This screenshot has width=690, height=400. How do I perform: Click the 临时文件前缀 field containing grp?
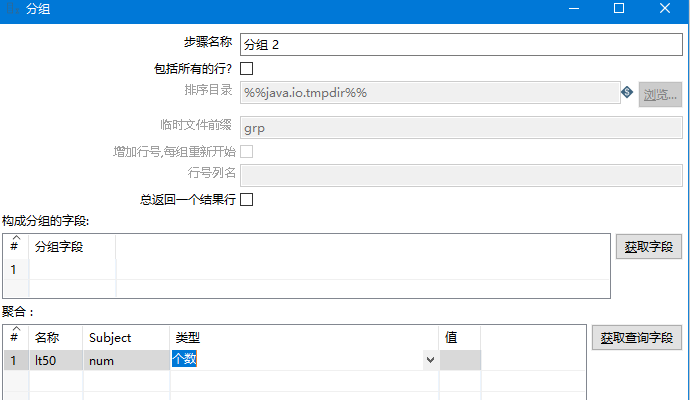(461, 128)
